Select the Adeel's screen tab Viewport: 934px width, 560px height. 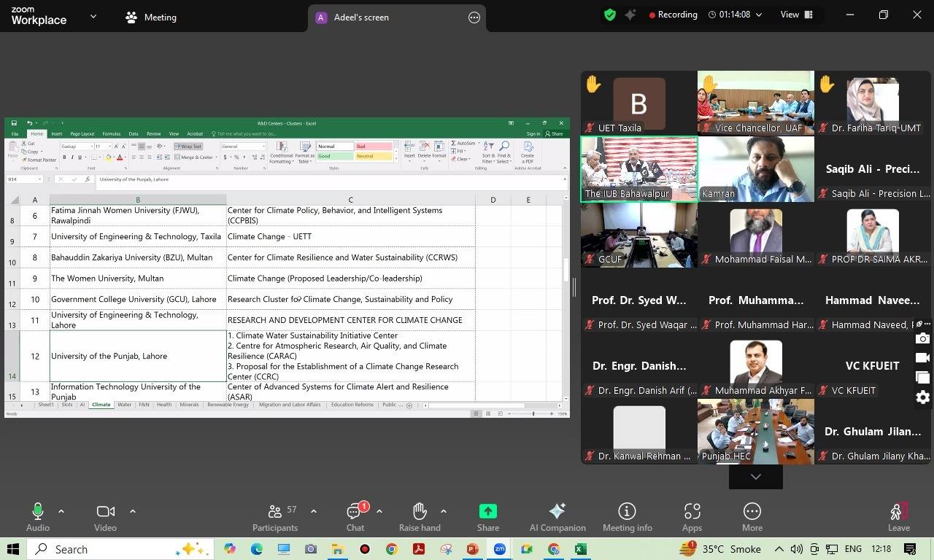pyautogui.click(x=361, y=17)
